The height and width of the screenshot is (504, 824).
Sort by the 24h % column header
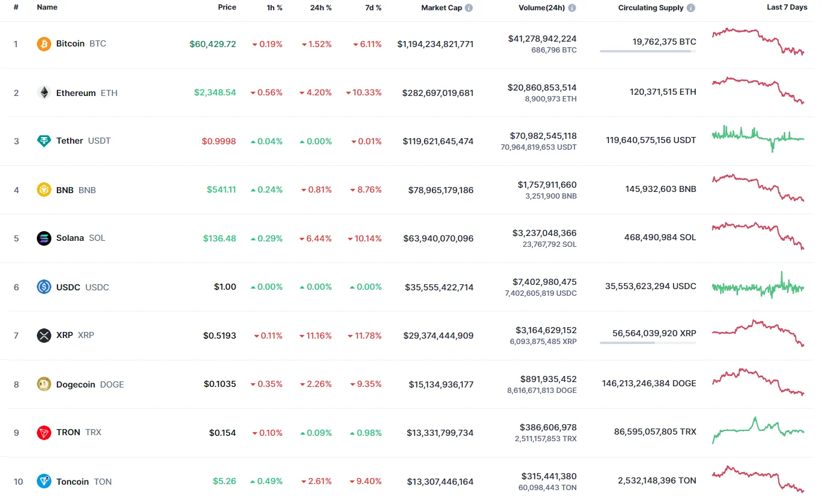(x=321, y=8)
